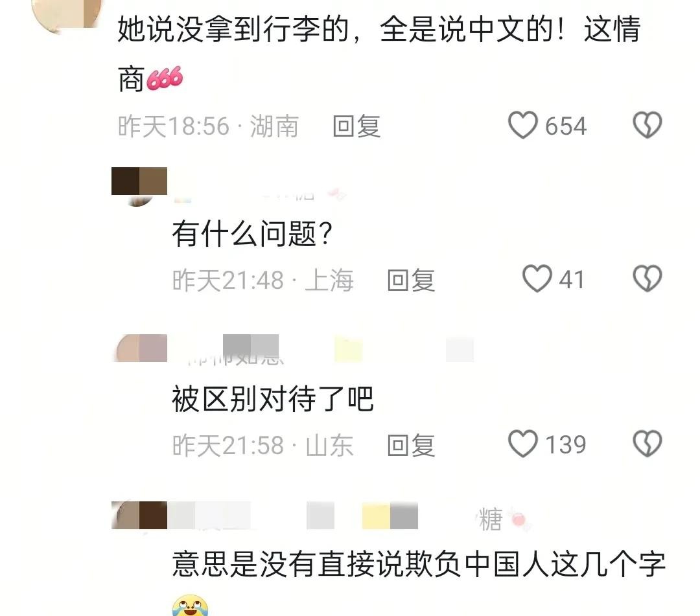This screenshot has height=616, width=700.
Task: Tap broken heart on the Shandong reply
Action: point(647,444)
